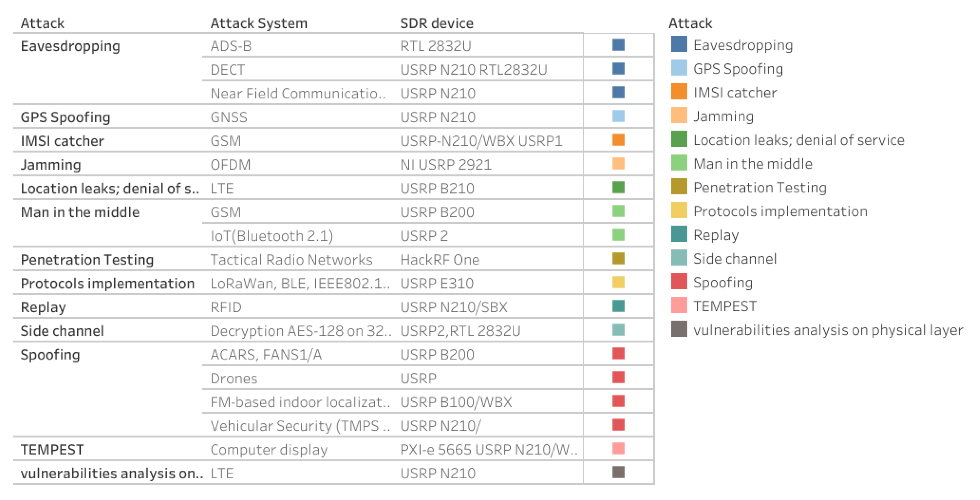The width and height of the screenshot is (980, 500).
Task: Select the Jamming legend entry
Action: (723, 116)
